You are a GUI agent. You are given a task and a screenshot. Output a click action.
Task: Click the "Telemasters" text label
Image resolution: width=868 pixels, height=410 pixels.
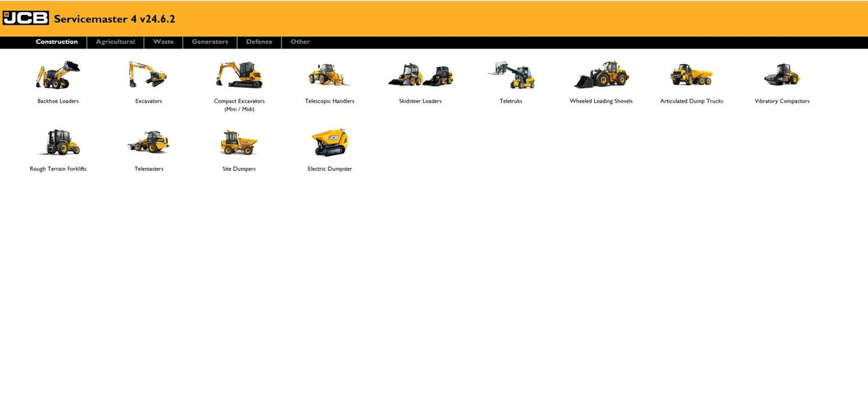point(149,169)
